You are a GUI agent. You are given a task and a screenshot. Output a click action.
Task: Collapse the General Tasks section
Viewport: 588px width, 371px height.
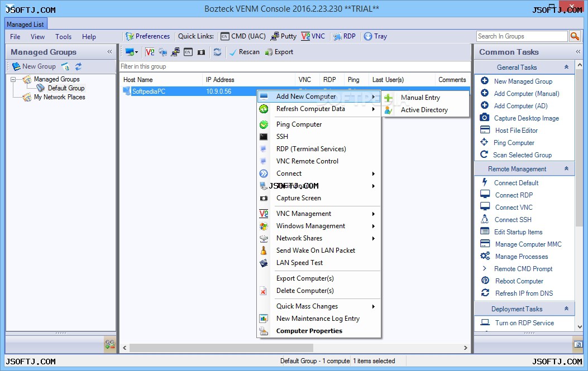[566, 67]
